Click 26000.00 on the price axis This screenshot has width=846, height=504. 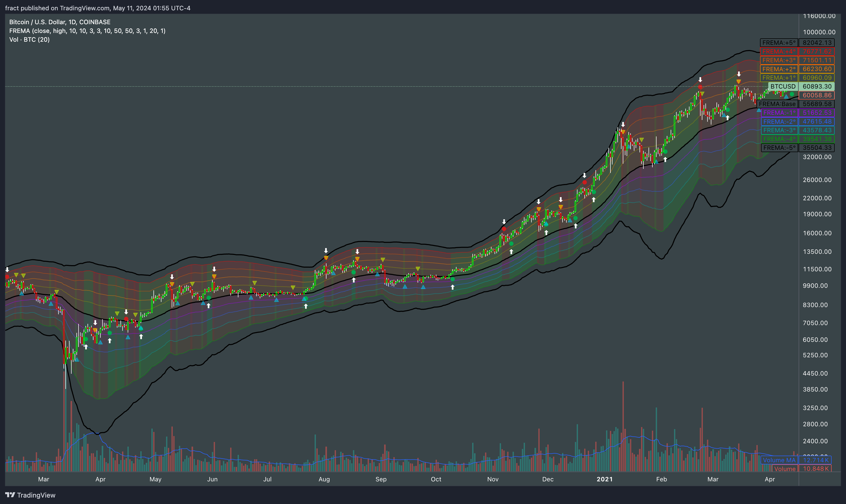tap(817, 180)
